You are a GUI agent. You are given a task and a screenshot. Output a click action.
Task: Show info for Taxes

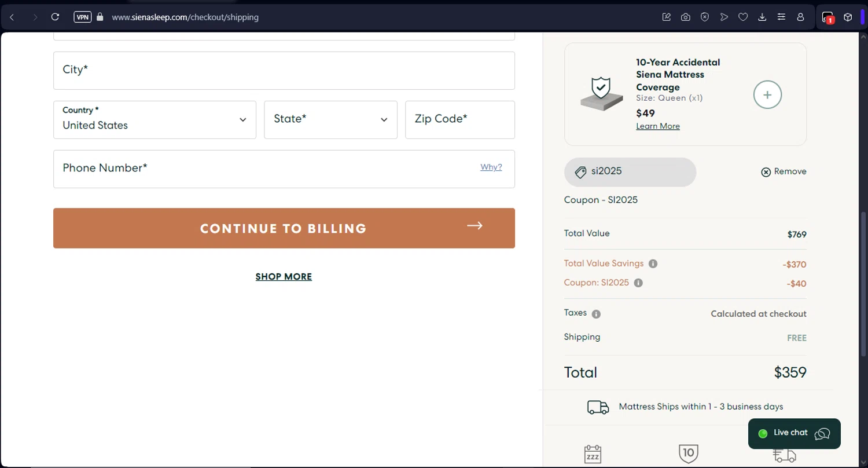[596, 314]
